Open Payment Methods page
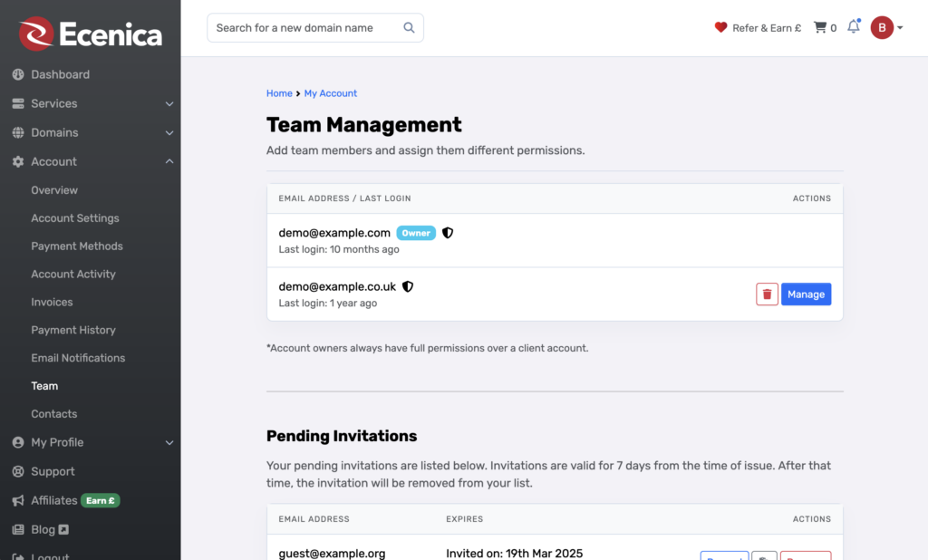This screenshot has width=928, height=560. 77,246
